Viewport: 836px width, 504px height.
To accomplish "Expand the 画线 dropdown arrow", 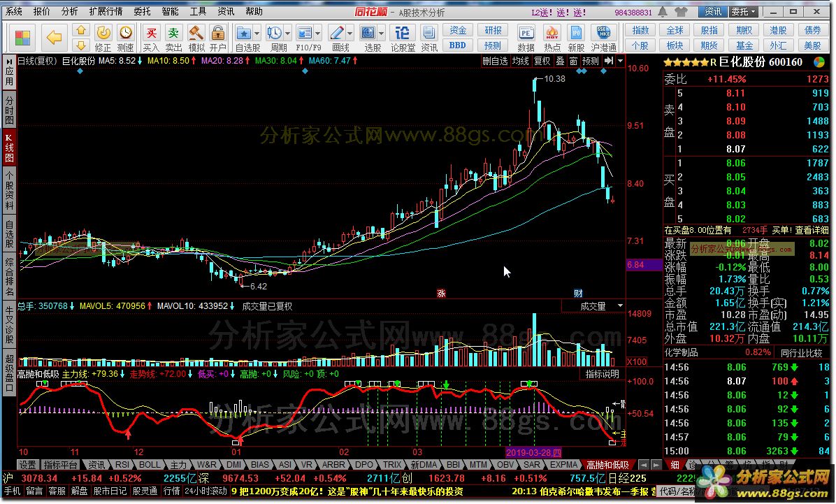I will pos(349,34).
